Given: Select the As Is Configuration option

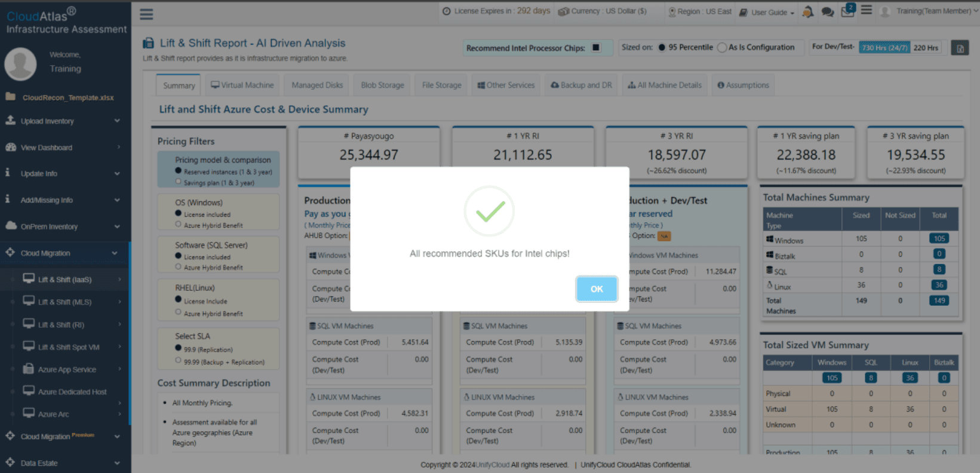Looking at the screenshot, I should 722,48.
